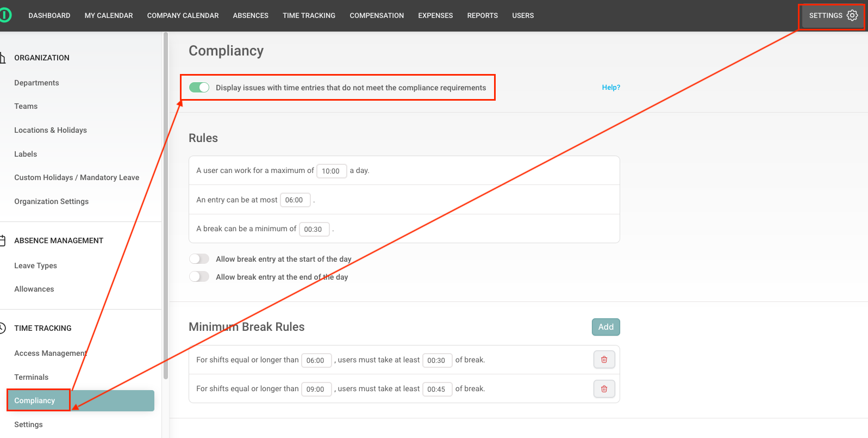
Task: Open the Absences menu
Action: [251, 15]
